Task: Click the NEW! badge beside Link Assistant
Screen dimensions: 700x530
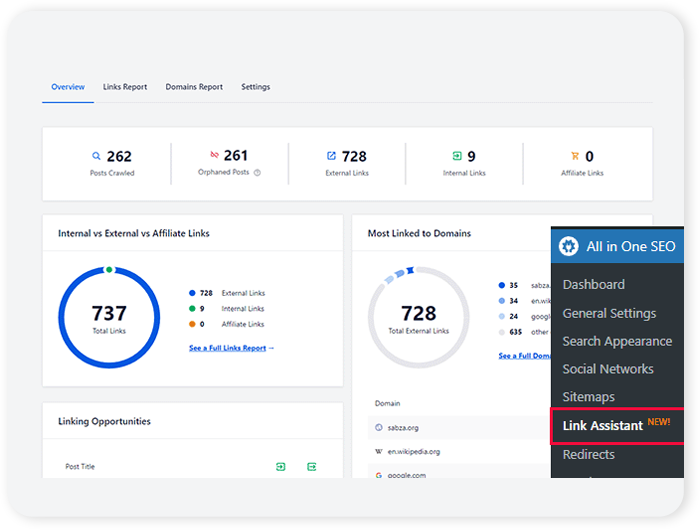Action: [x=659, y=422]
